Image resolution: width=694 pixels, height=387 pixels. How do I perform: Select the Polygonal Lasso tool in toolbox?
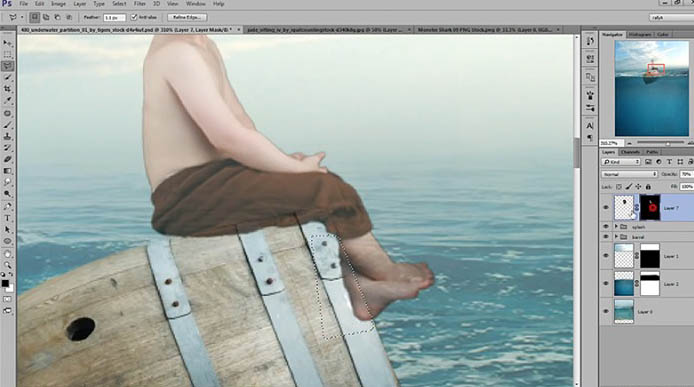pyautogui.click(x=8, y=66)
